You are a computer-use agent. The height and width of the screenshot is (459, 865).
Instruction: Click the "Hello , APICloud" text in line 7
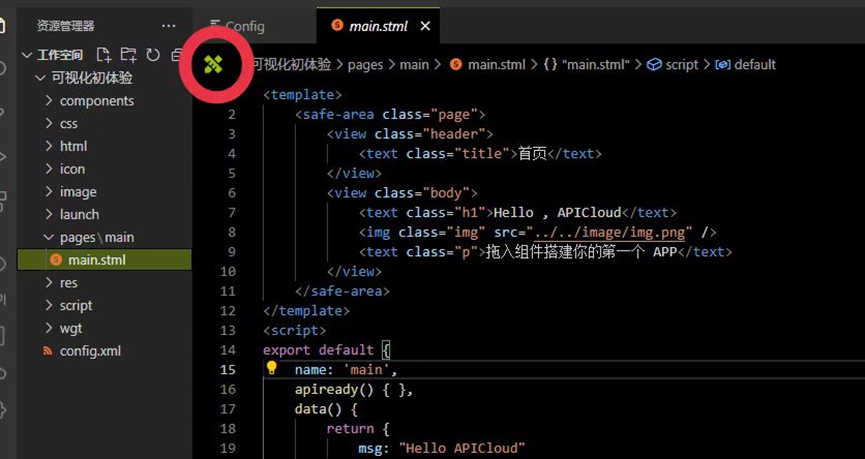click(x=558, y=212)
